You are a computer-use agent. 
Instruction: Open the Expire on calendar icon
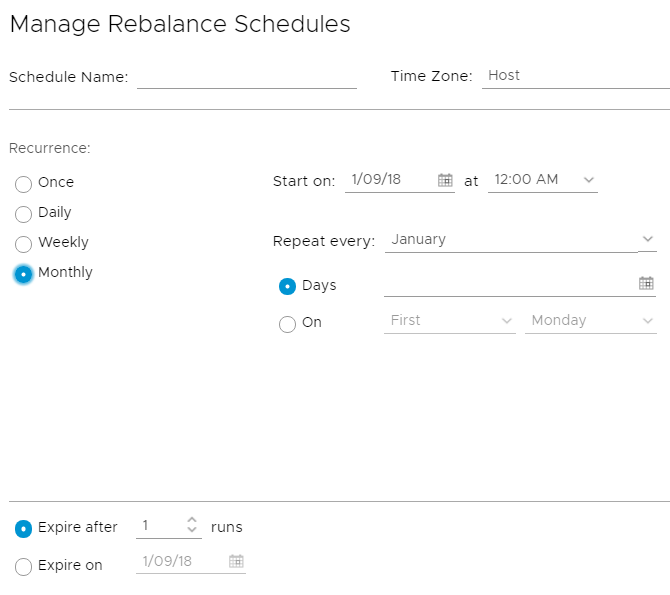pos(236,561)
